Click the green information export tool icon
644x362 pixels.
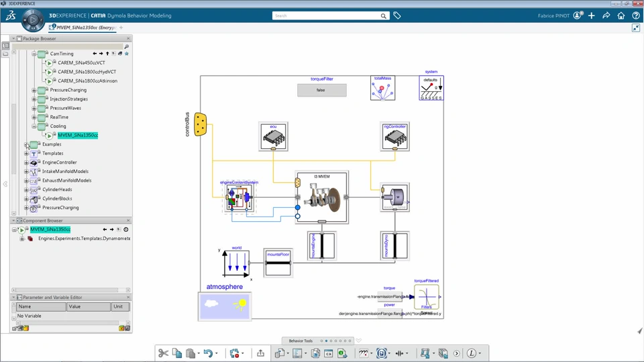tap(342, 353)
